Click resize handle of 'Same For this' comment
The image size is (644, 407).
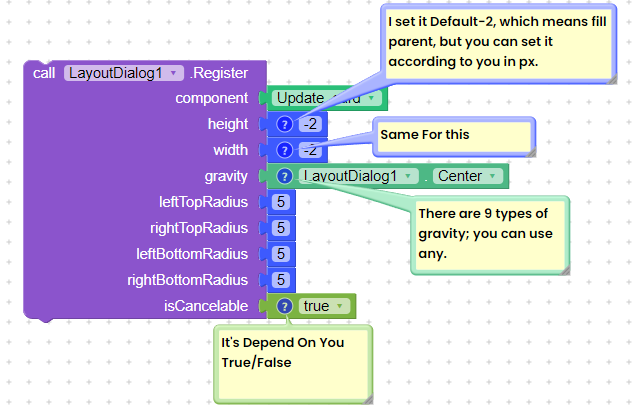click(x=531, y=152)
